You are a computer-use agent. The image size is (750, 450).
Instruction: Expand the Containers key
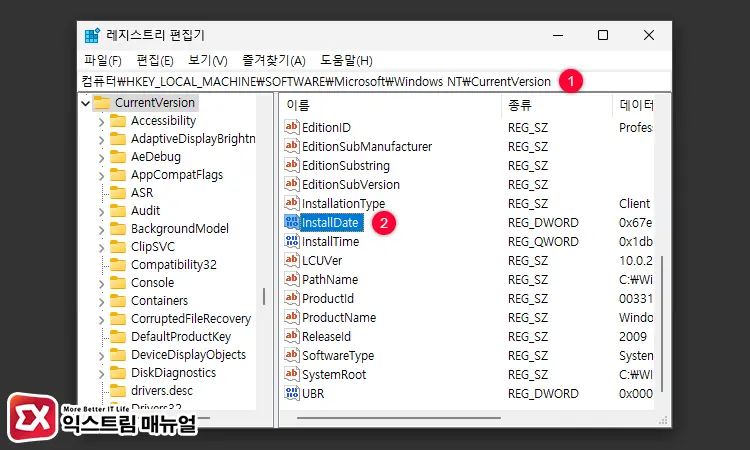point(101,301)
